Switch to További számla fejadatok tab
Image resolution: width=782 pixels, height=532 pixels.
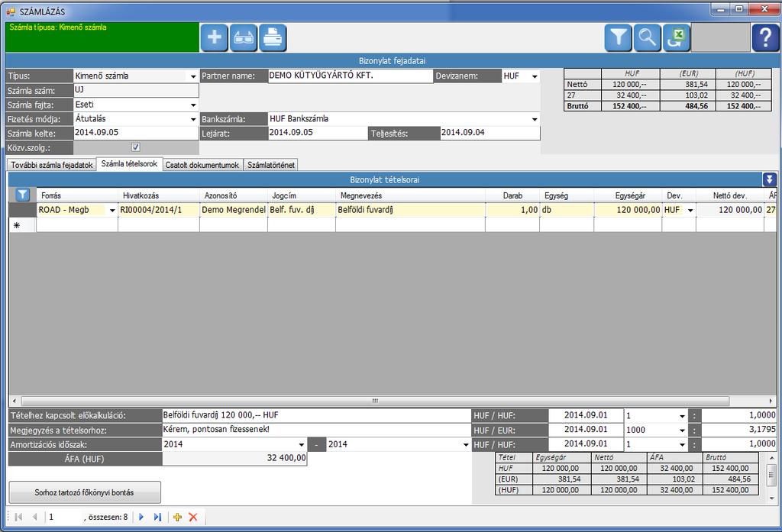(52, 165)
